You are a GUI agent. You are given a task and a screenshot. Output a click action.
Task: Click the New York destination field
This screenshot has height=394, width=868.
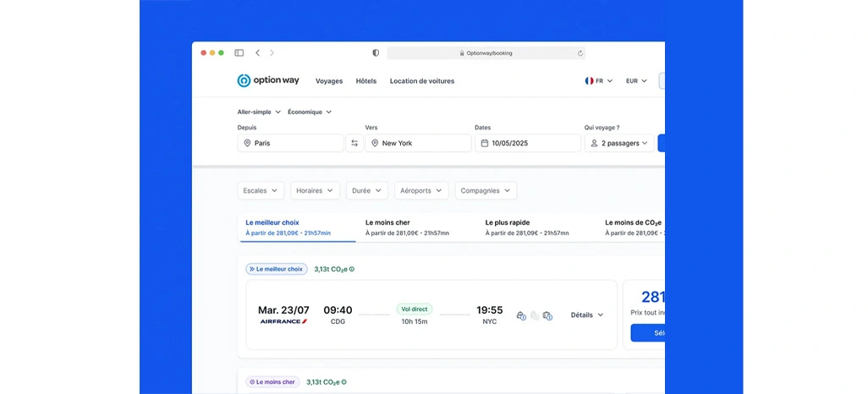click(x=419, y=143)
